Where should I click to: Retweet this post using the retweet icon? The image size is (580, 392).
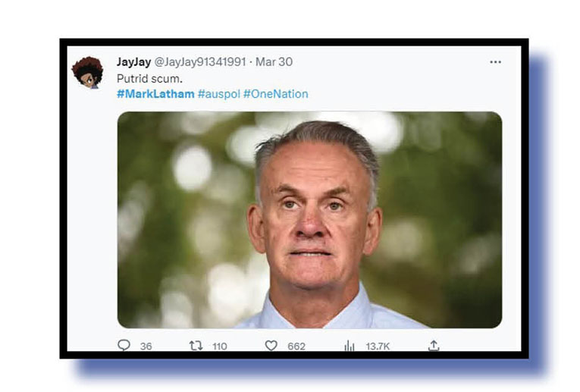tap(196, 346)
